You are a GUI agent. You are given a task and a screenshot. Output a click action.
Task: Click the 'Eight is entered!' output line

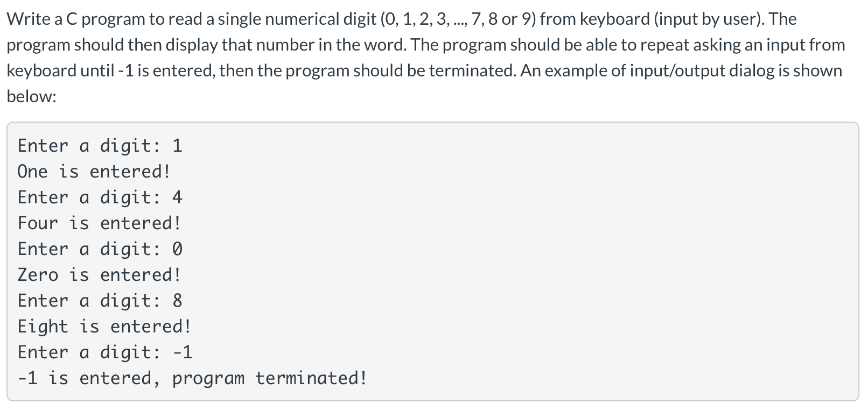pyautogui.click(x=104, y=327)
